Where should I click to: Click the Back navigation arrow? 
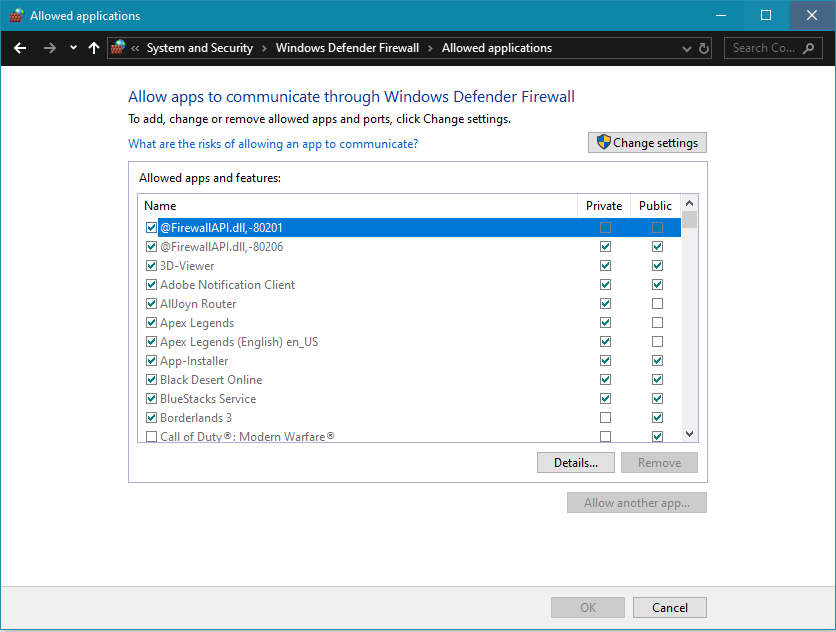(21, 48)
